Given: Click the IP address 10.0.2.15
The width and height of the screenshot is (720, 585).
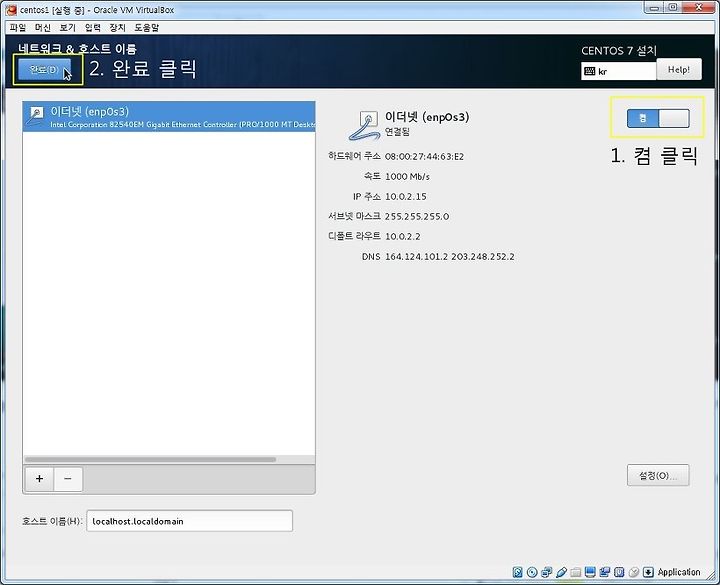Looking at the screenshot, I should click(405, 197).
